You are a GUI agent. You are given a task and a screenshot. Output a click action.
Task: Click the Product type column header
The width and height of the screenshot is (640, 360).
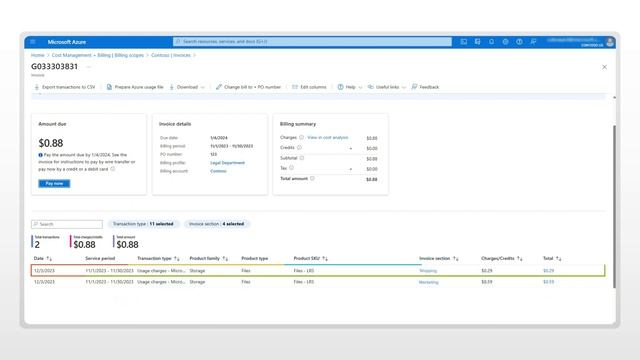(x=255, y=258)
